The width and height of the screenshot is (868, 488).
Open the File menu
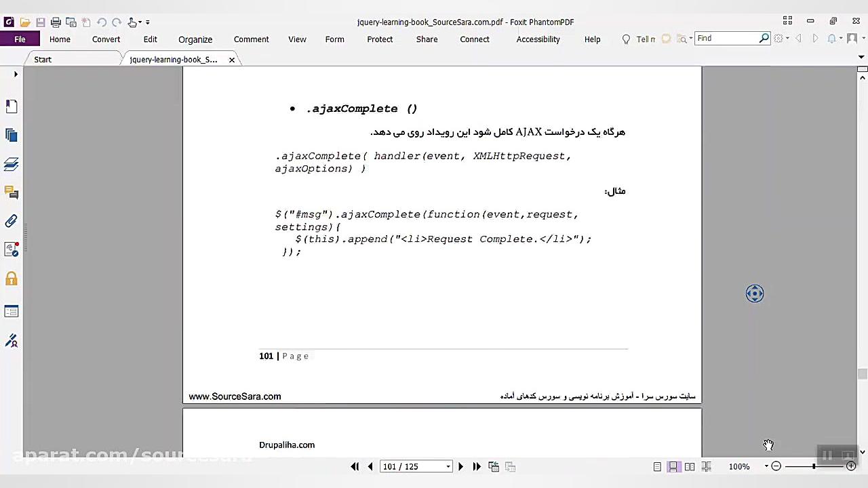point(20,39)
